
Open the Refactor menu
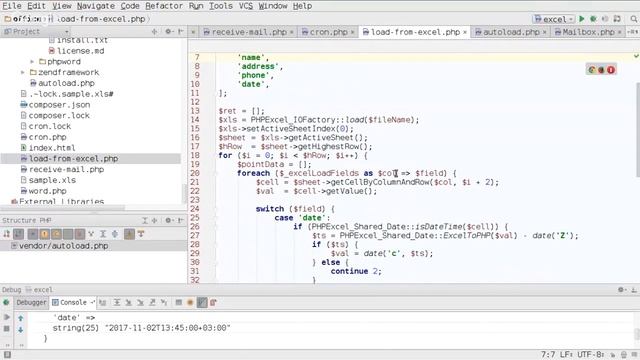click(x=164, y=6)
